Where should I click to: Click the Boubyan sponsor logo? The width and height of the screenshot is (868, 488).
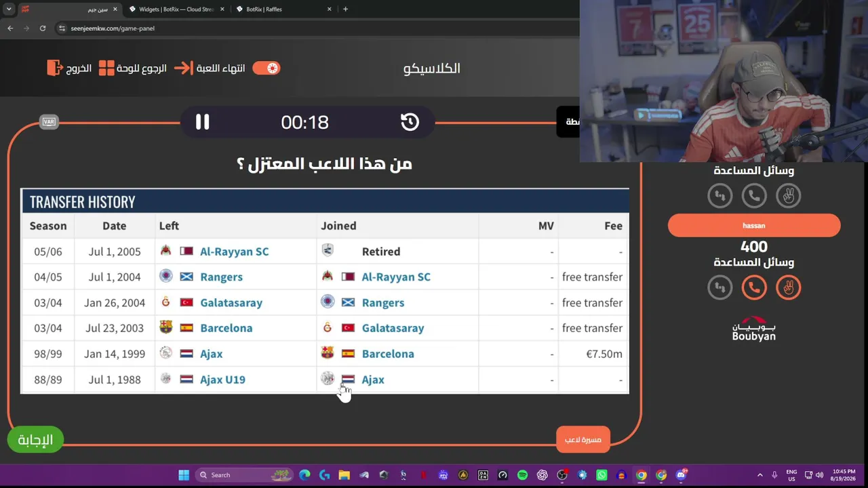point(754,329)
